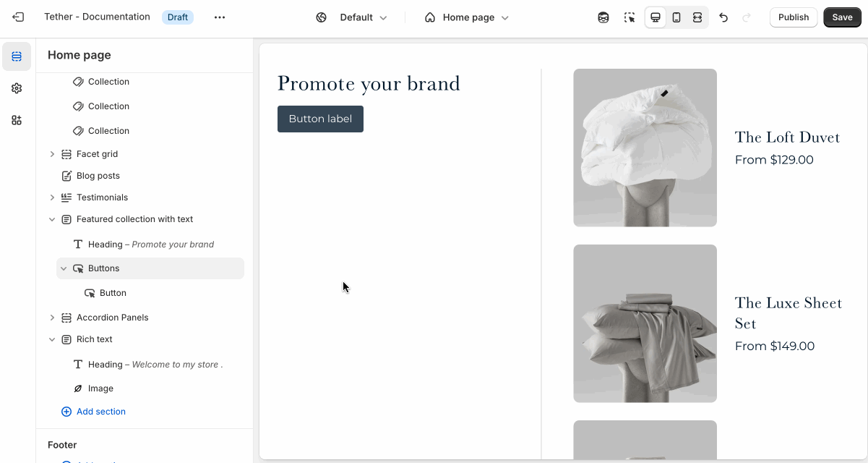Open the Sections panel in left rail

click(17, 56)
